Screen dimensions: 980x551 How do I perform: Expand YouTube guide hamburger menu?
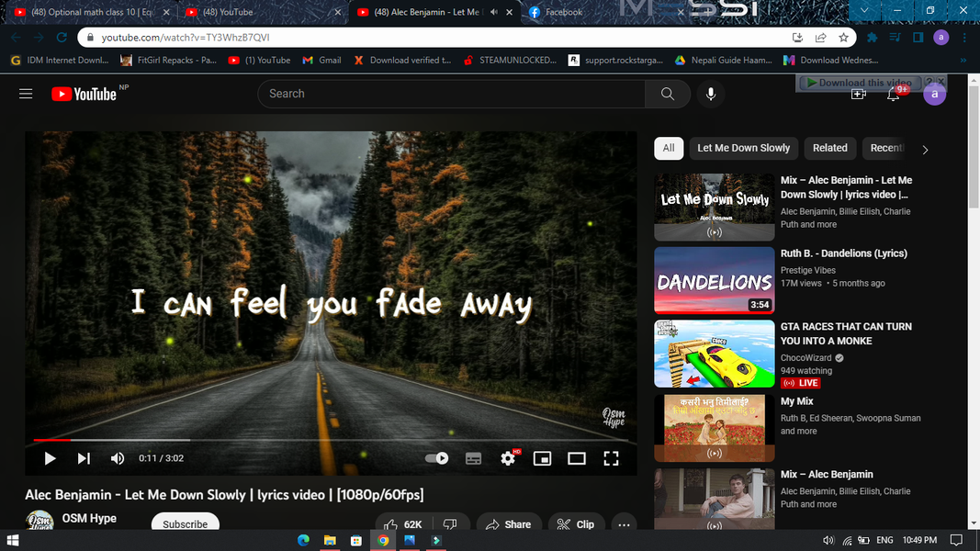coord(26,94)
